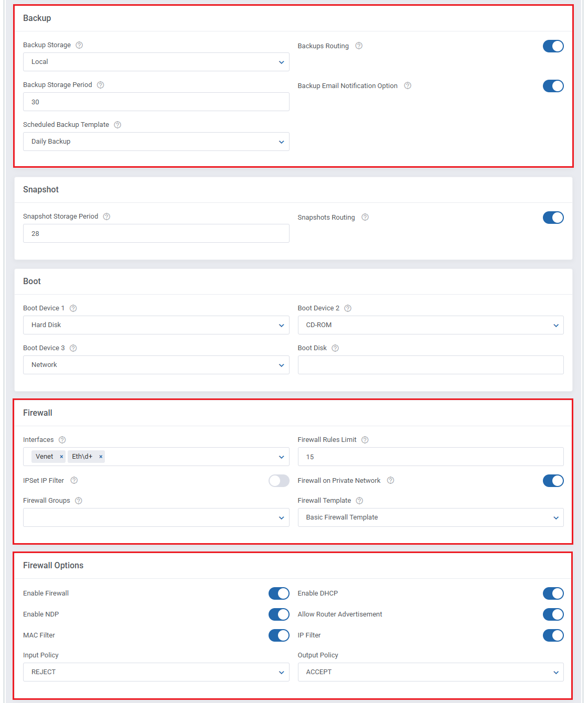This screenshot has height=703, width=588.
Task: Click the Firewall section heading
Action: [38, 413]
